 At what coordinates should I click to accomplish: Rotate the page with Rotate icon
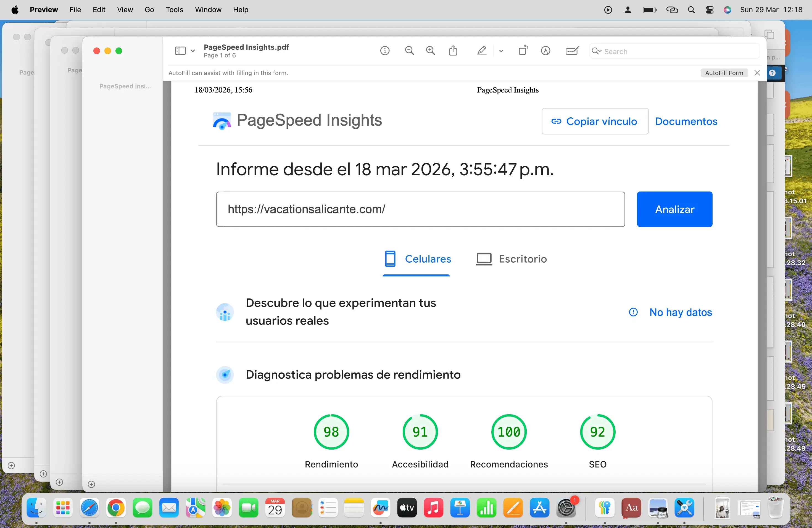click(x=523, y=51)
